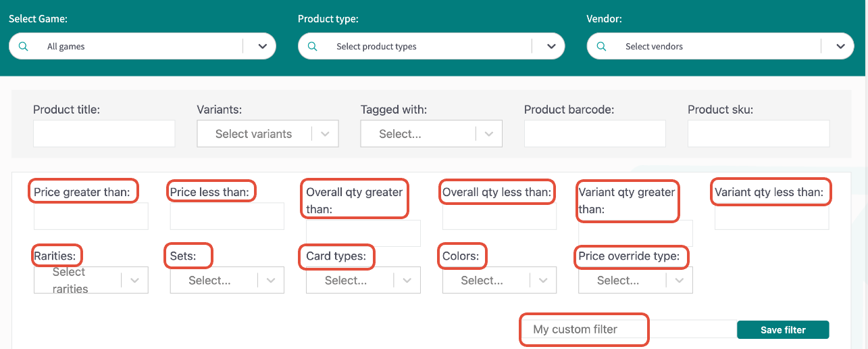
Task: Open the Price override type dropdown
Action: click(x=636, y=280)
